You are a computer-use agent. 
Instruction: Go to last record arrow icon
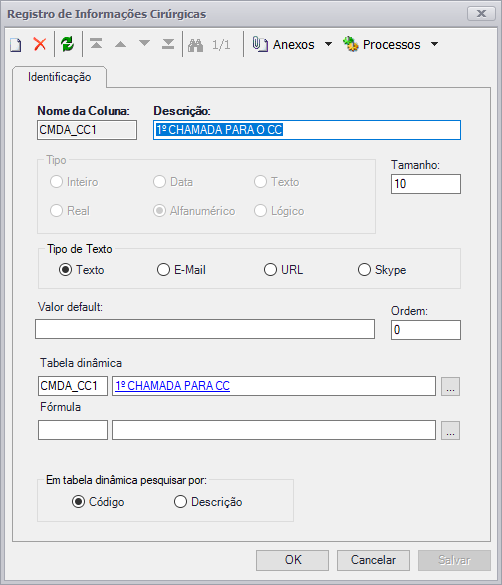click(x=168, y=44)
